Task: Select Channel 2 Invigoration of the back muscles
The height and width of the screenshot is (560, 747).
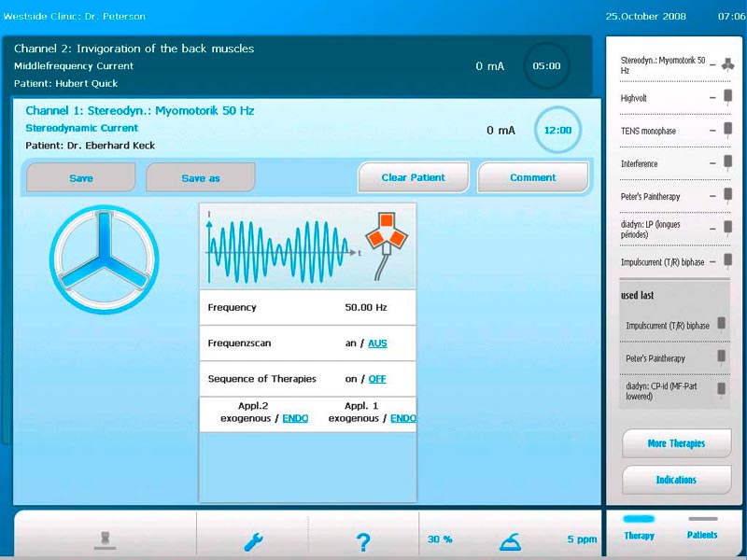Action: pos(297,65)
